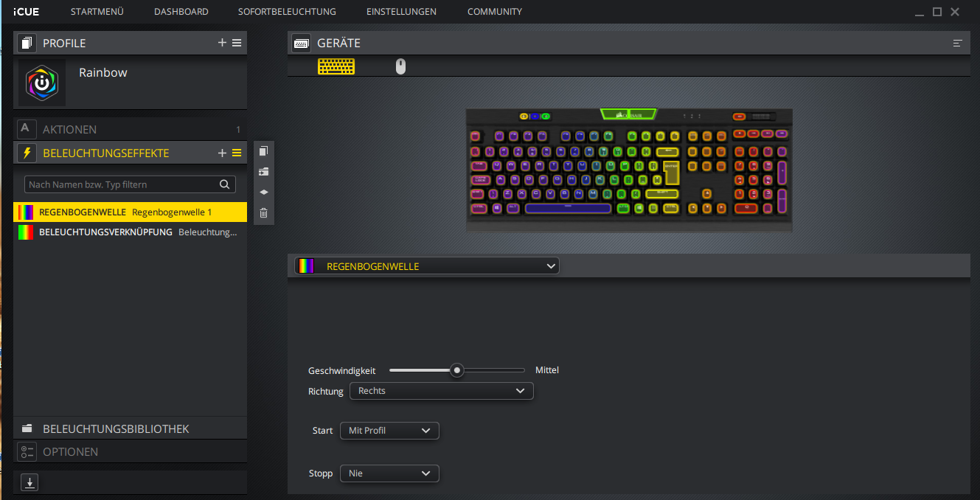Click the iCUE logo

coord(26,12)
